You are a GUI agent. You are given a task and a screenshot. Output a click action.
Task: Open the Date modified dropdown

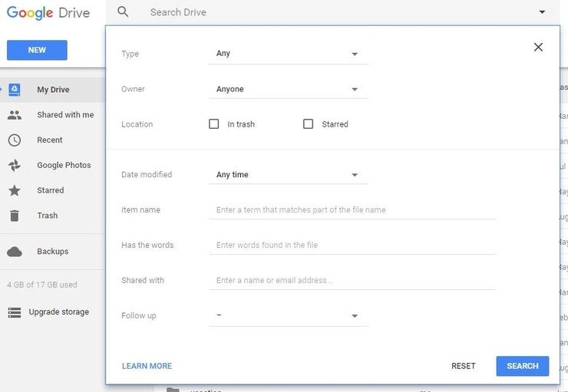pyautogui.click(x=288, y=175)
